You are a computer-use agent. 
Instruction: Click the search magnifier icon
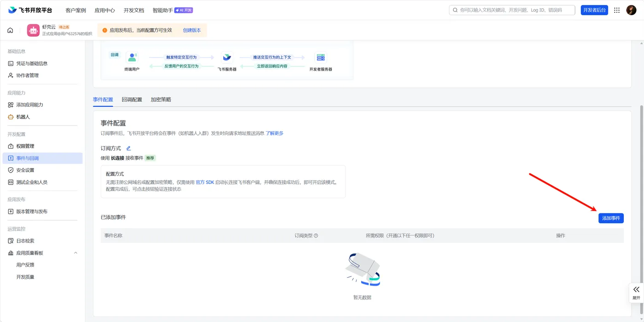click(x=455, y=10)
